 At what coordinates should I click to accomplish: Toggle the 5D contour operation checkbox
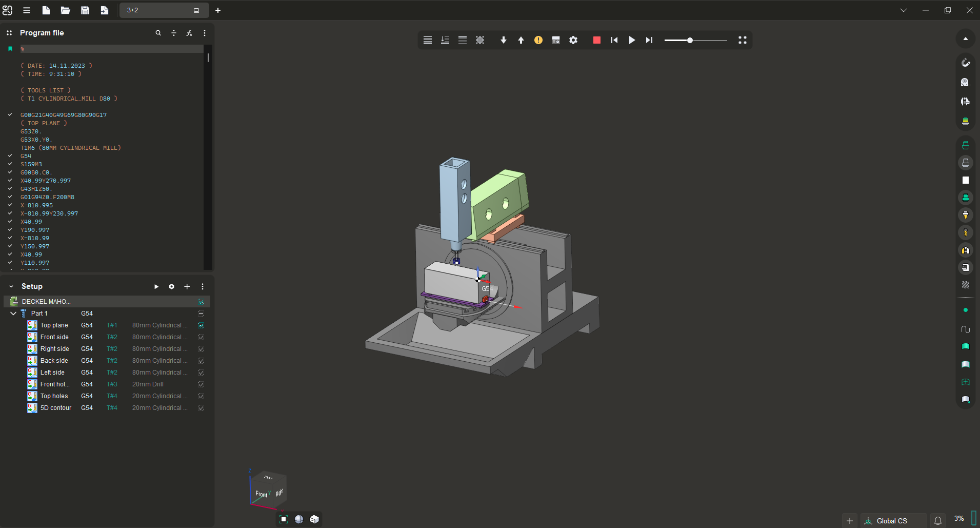(201, 408)
